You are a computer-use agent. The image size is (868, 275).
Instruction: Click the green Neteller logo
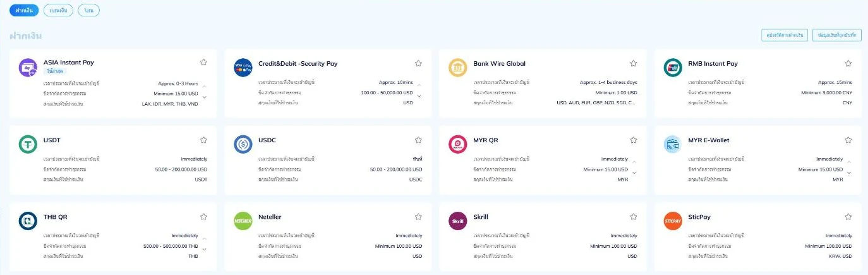click(243, 221)
